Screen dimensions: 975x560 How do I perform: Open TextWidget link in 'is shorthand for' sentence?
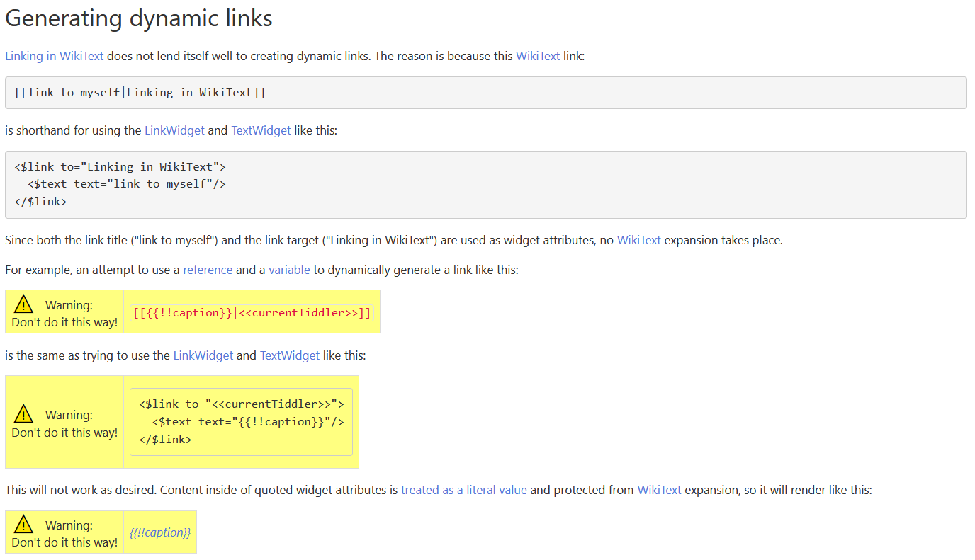(x=261, y=130)
